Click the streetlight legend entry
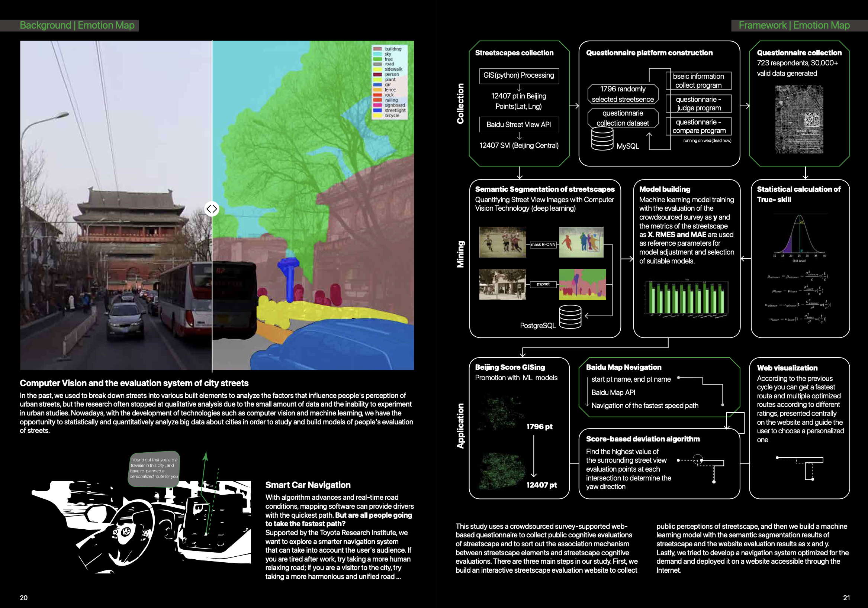This screenshot has height=608, width=868. tap(389, 110)
